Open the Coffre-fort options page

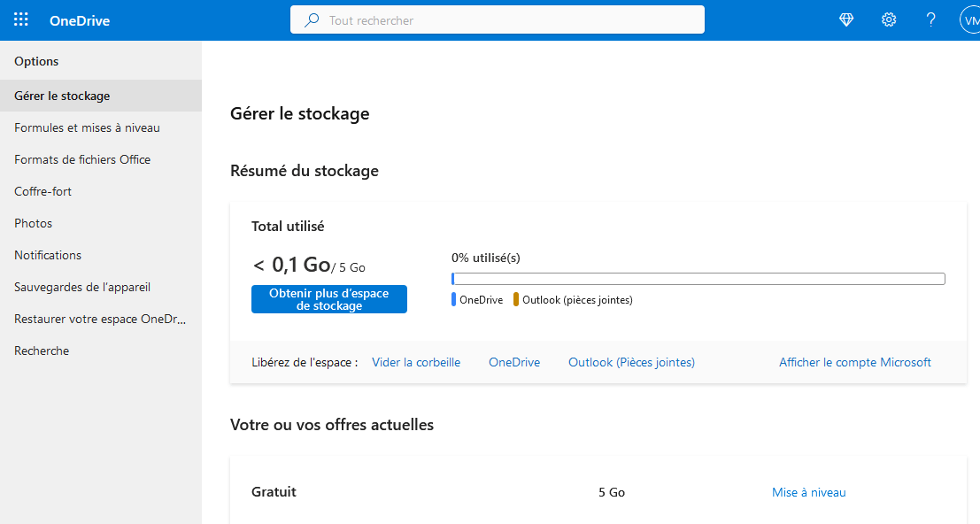pyautogui.click(x=42, y=191)
